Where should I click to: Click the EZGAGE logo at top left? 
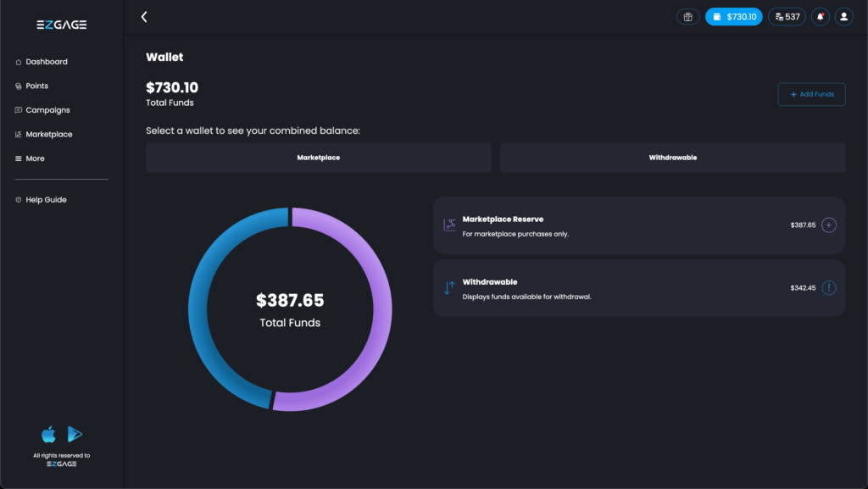(x=61, y=25)
